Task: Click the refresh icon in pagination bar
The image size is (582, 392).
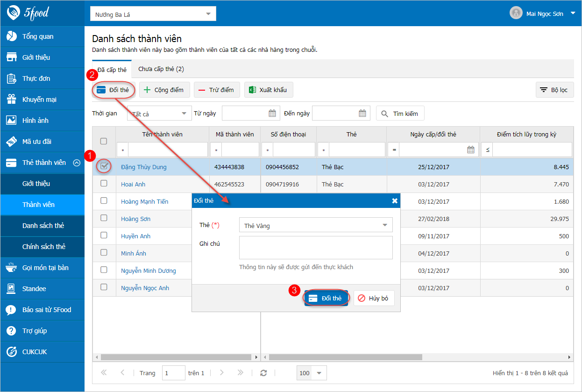Action: 263,373
